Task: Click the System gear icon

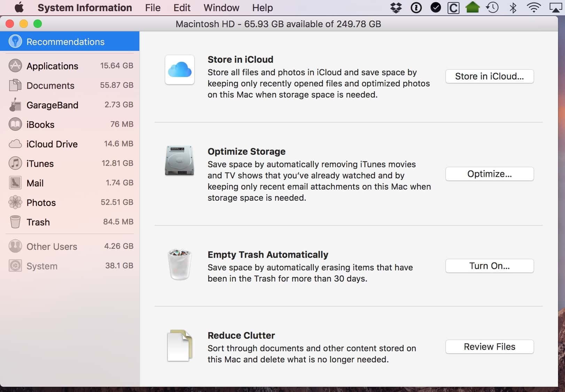Action: (15, 266)
